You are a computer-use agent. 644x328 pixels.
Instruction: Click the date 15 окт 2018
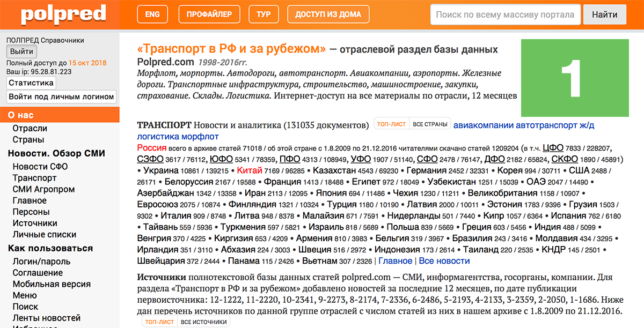87,63
